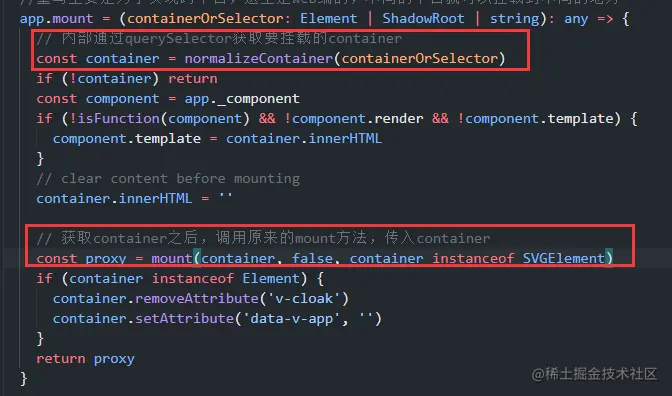Click the empty string after innerHTML =
672x396 pixels.
225,198
